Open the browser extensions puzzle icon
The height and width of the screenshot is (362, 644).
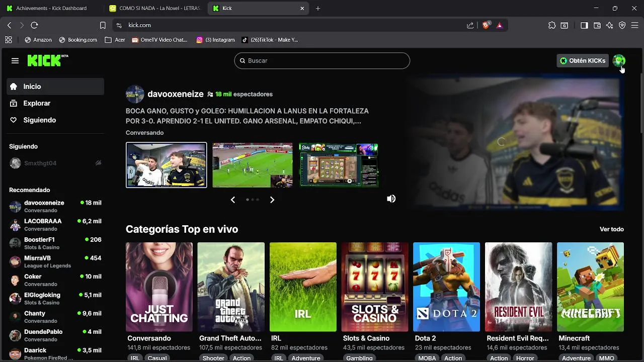click(552, 25)
